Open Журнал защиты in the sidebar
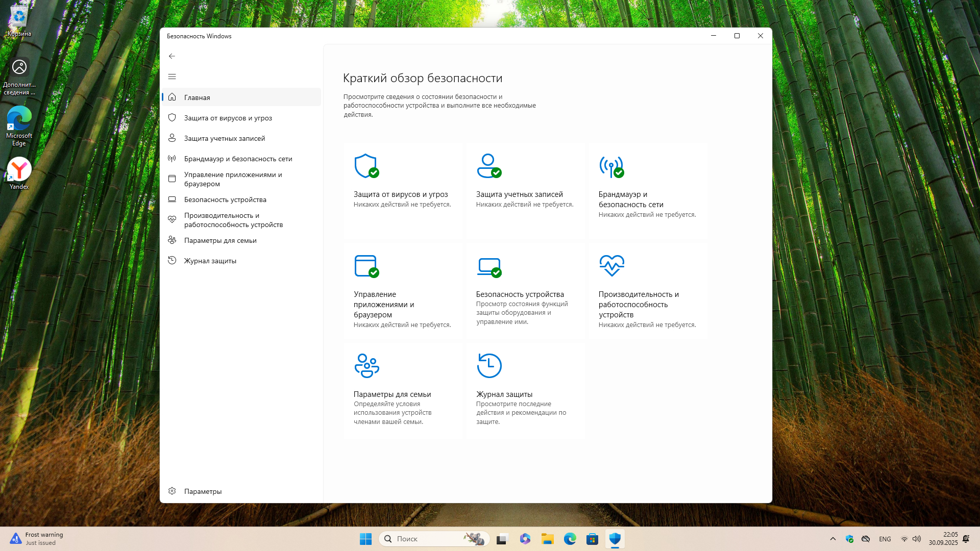This screenshot has width=980, height=551. (x=210, y=261)
